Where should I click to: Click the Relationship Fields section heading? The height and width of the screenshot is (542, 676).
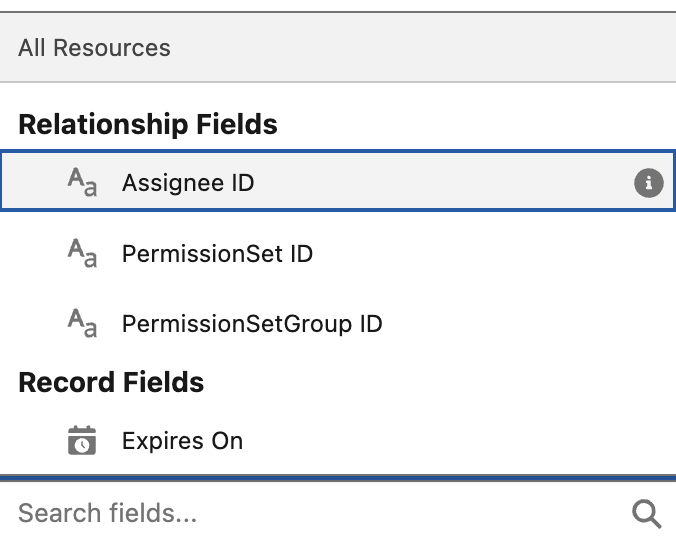[148, 125]
